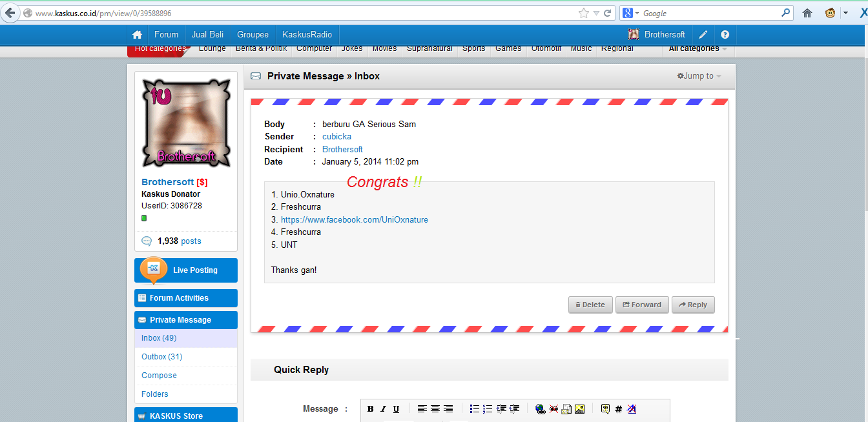Screen dimensions: 868x422
Task: Open the facebook.com/UniOxnature link
Action: point(354,220)
